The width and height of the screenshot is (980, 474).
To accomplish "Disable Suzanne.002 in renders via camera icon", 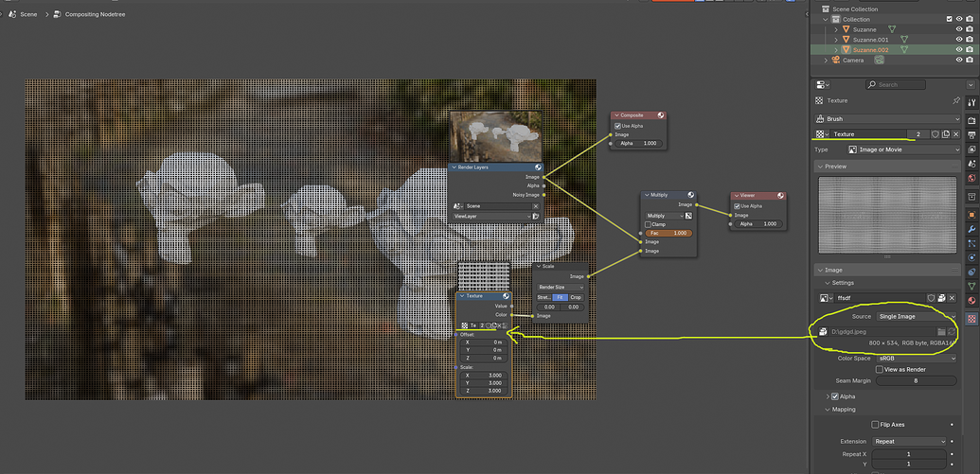I will pos(970,49).
